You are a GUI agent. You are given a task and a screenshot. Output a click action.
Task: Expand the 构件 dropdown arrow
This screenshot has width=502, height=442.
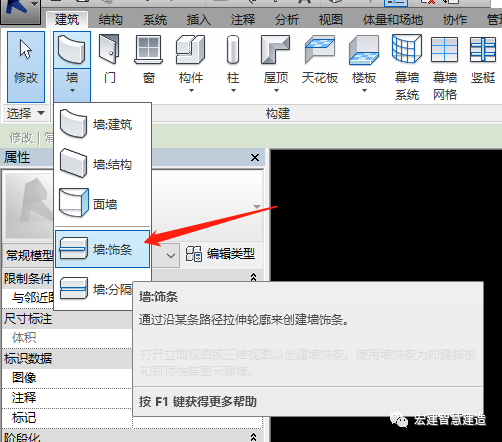click(x=191, y=91)
